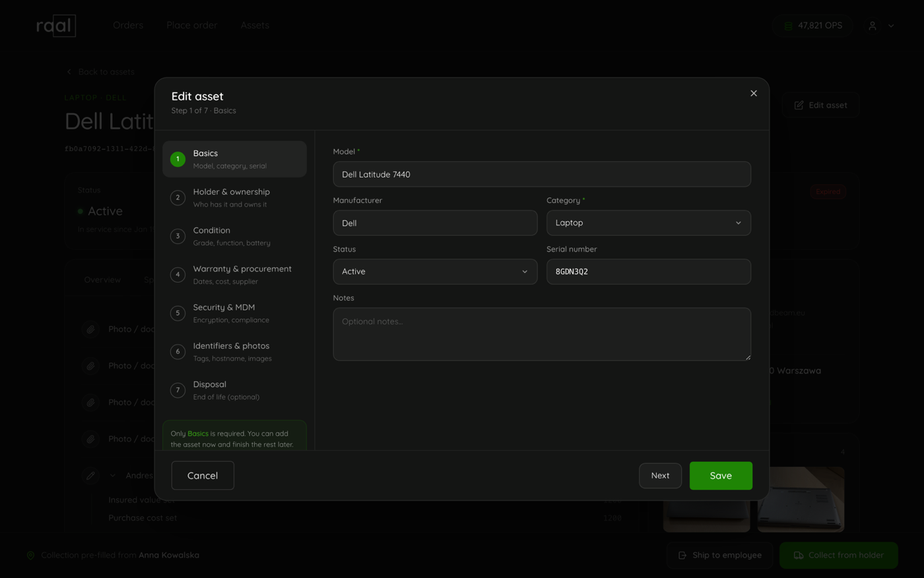Open the Status dropdown showing Active
Viewport: 924px width, 578px height.
click(x=435, y=271)
